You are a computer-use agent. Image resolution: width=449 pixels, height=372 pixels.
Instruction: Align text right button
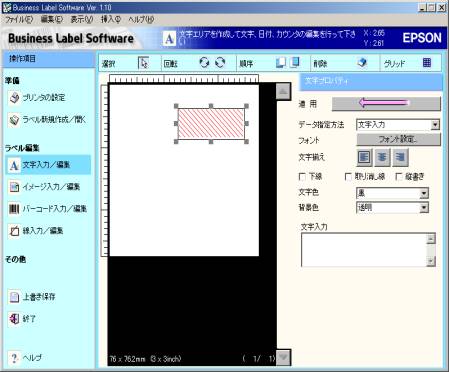(x=400, y=157)
